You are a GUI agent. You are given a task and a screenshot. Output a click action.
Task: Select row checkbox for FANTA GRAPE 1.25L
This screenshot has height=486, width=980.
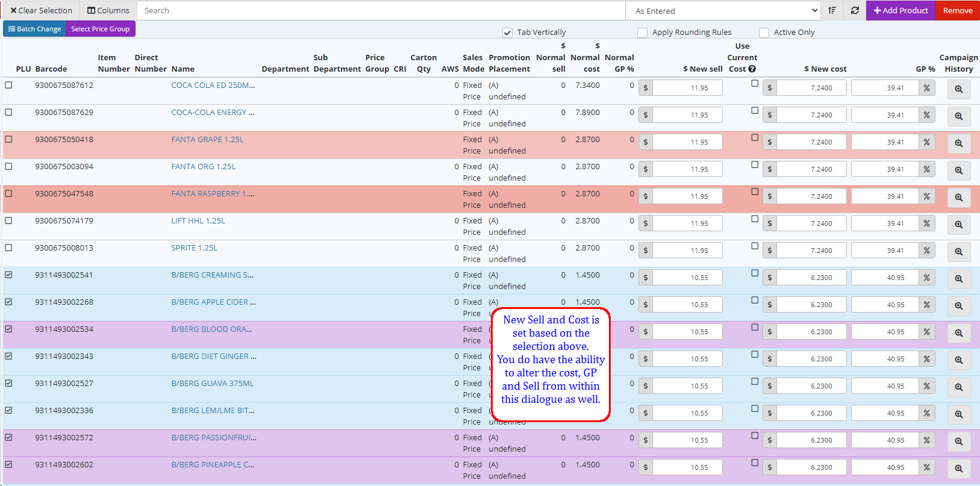pyautogui.click(x=8, y=139)
